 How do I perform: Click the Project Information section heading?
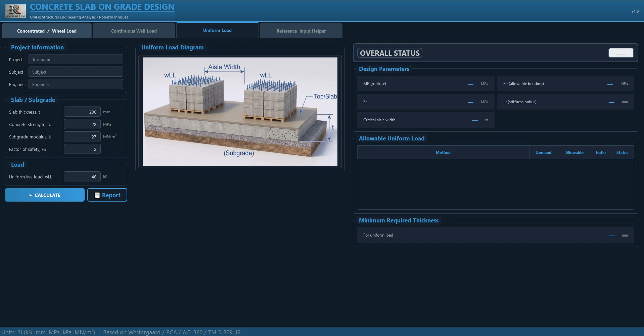pos(37,47)
